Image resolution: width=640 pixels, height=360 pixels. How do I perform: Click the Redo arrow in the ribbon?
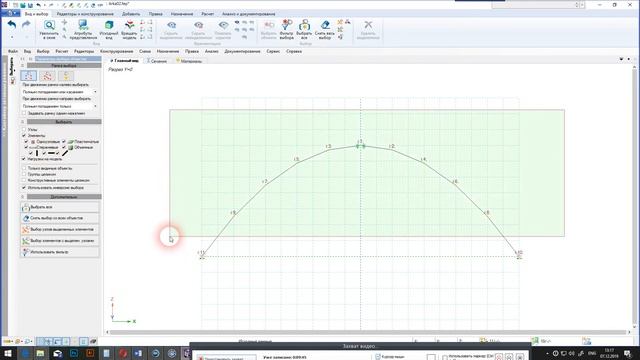26,25
